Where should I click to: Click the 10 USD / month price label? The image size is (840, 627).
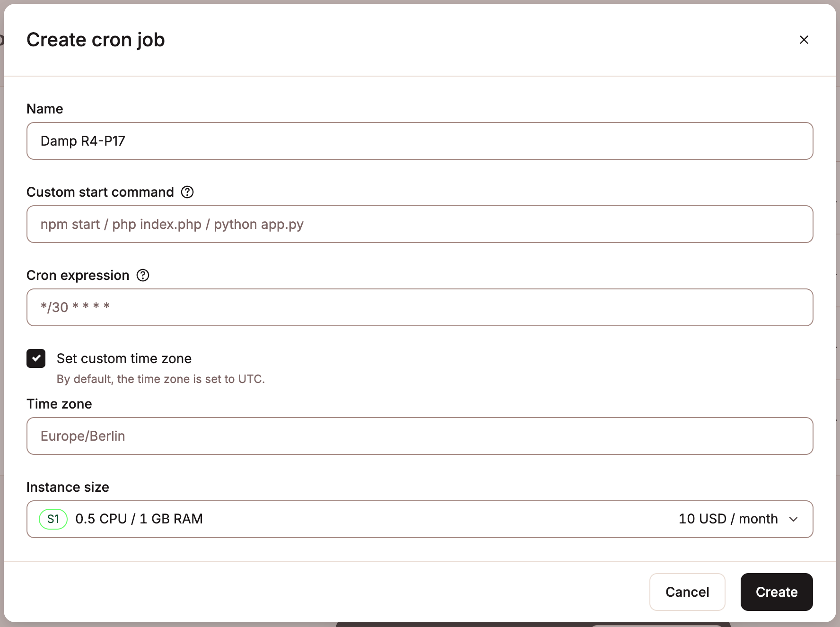(727, 519)
